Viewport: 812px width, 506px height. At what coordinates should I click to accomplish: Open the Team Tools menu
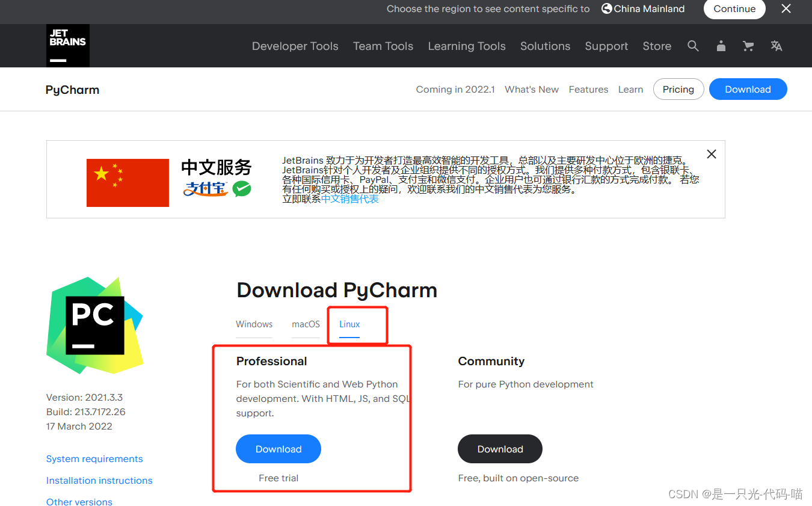point(383,46)
